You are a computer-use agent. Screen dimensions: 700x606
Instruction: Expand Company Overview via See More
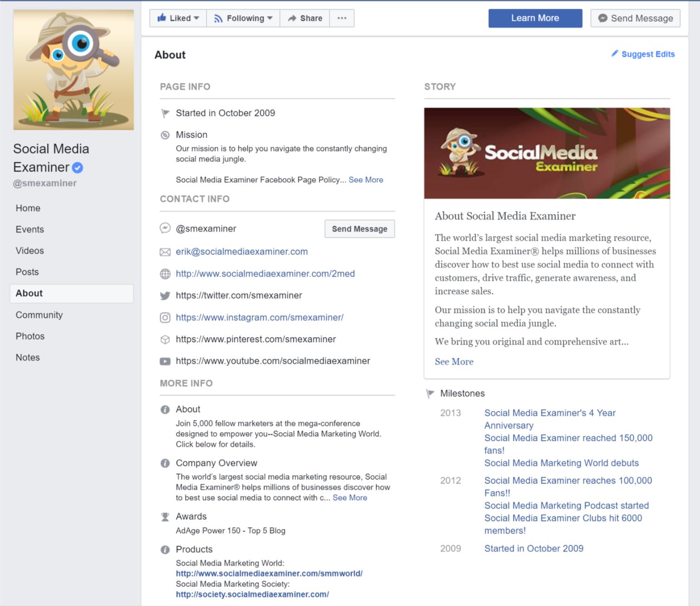pos(350,498)
